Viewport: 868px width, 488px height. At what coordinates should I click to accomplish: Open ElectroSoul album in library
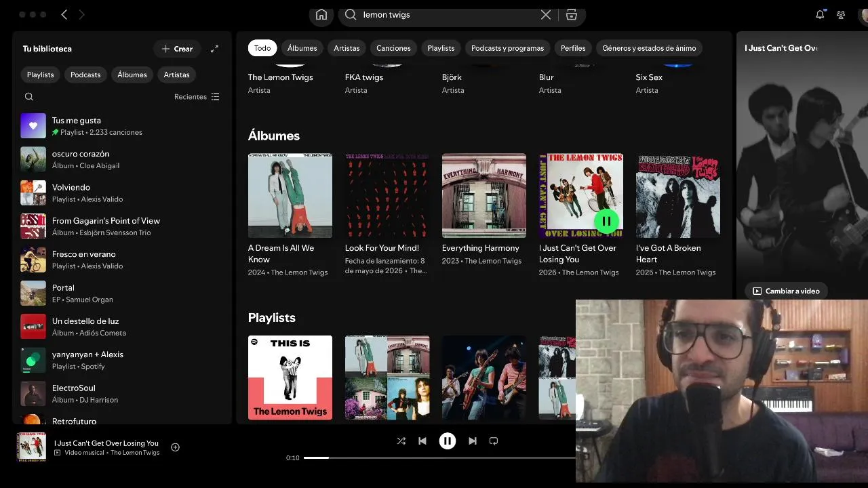[122, 394]
